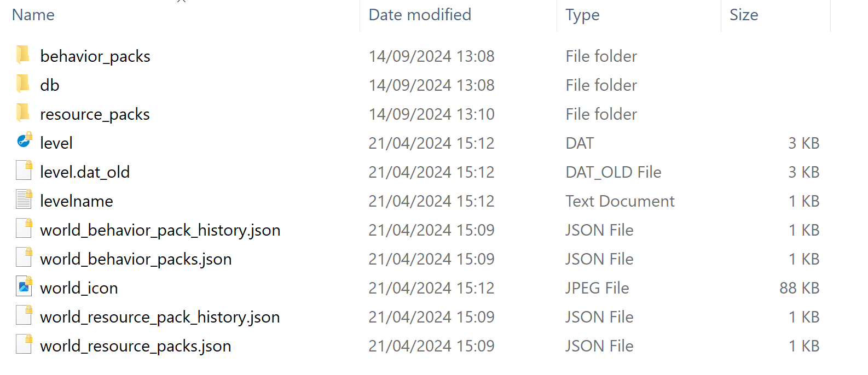
Task: Click the level DAT file icon
Action: [x=24, y=142]
